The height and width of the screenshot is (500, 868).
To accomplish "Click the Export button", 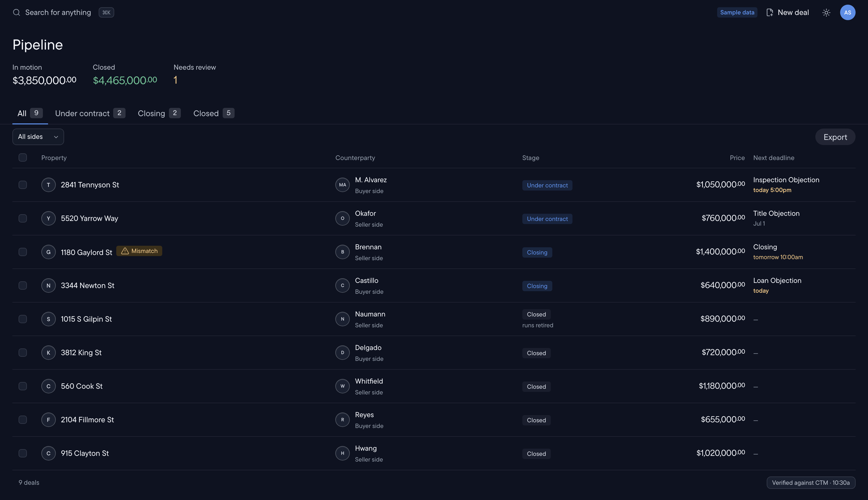I will (x=835, y=137).
